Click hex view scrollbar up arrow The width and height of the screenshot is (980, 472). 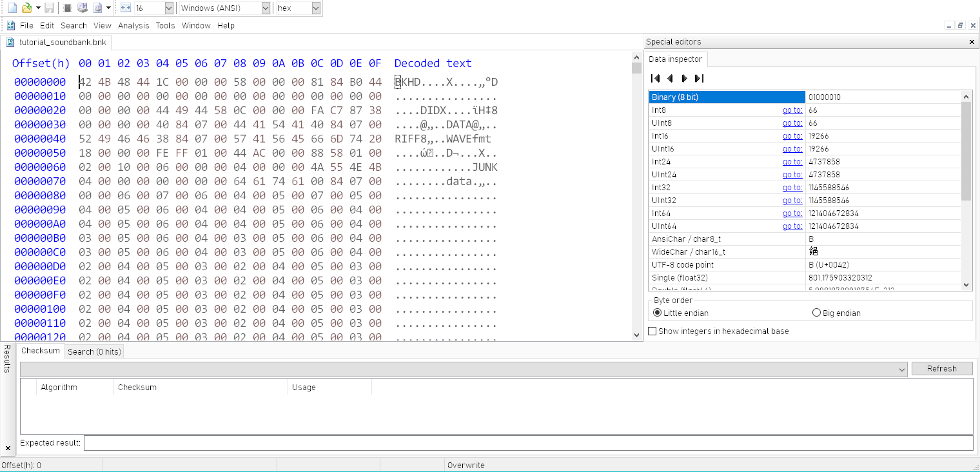coord(637,58)
